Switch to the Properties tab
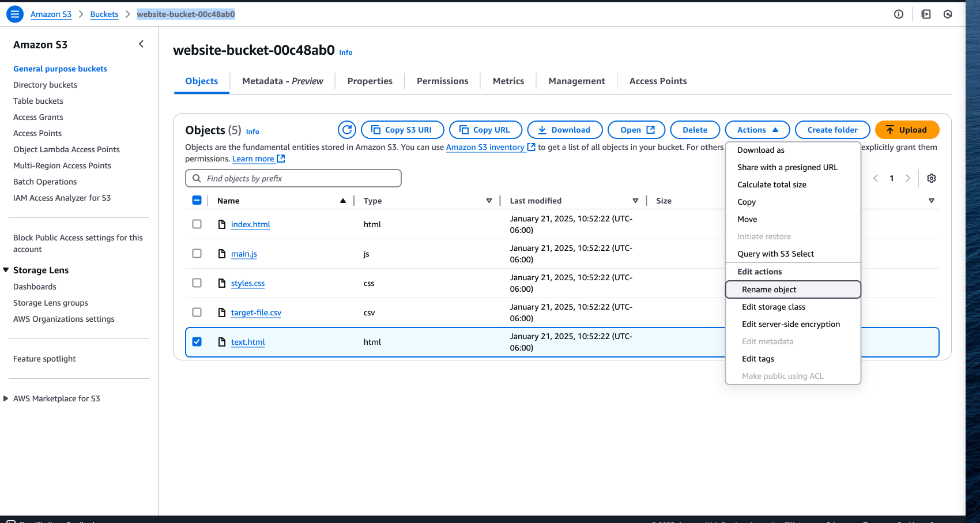The width and height of the screenshot is (980, 523). (370, 81)
